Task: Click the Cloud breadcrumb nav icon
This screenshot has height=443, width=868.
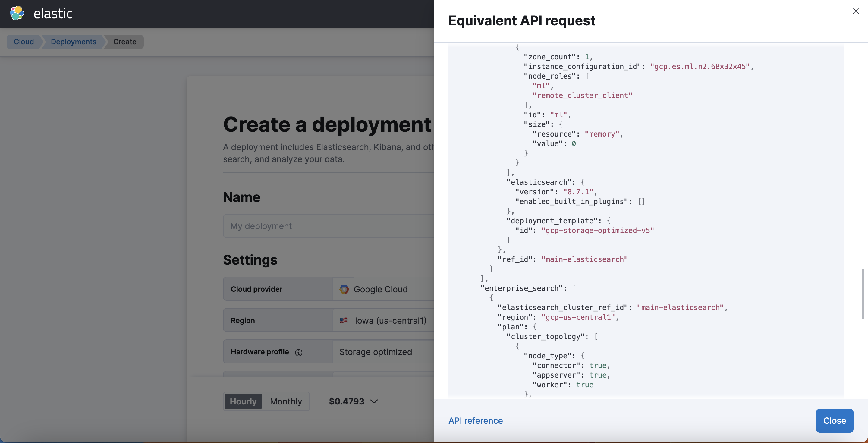Action: tap(23, 41)
